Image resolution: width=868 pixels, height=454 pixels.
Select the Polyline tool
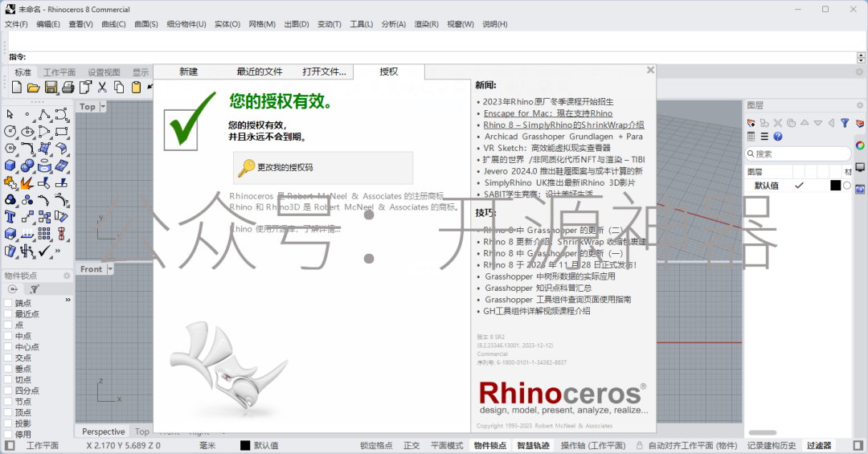[44, 114]
